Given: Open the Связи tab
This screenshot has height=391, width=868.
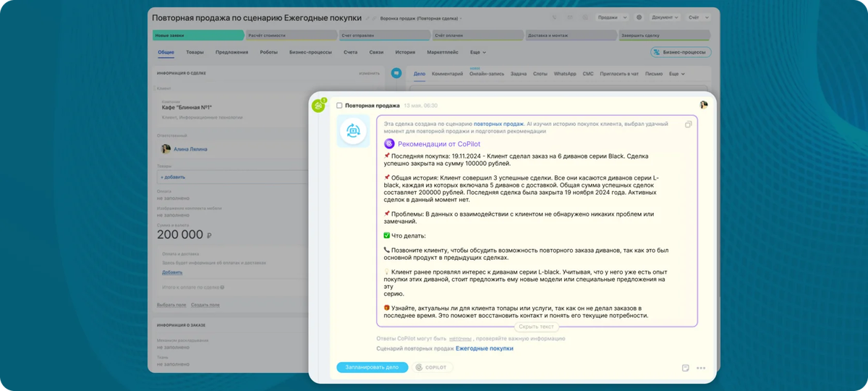Looking at the screenshot, I should pos(376,52).
